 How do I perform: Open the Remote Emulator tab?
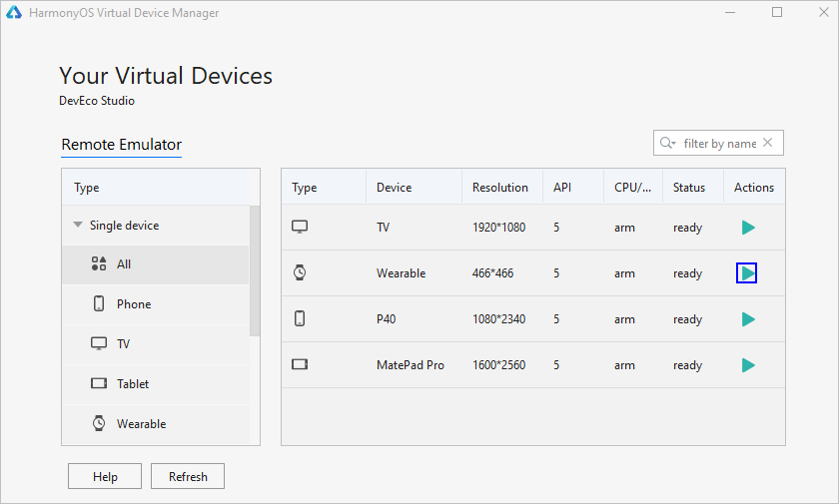[122, 145]
